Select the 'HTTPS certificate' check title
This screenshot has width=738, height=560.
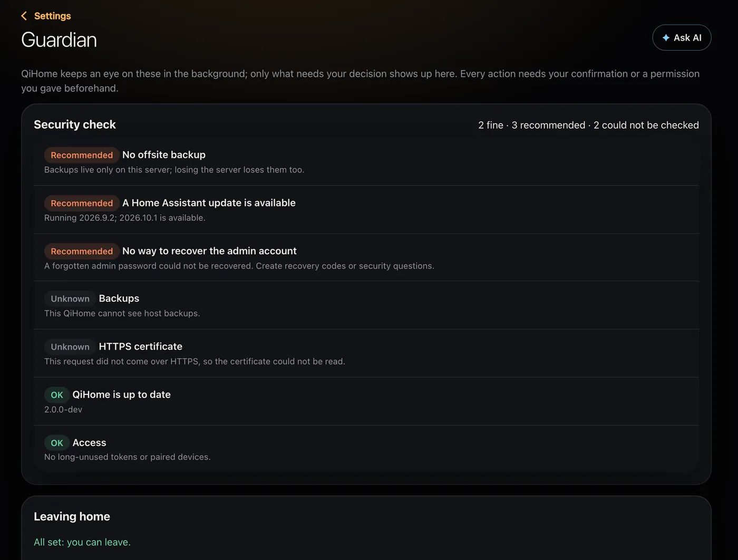pos(141,346)
